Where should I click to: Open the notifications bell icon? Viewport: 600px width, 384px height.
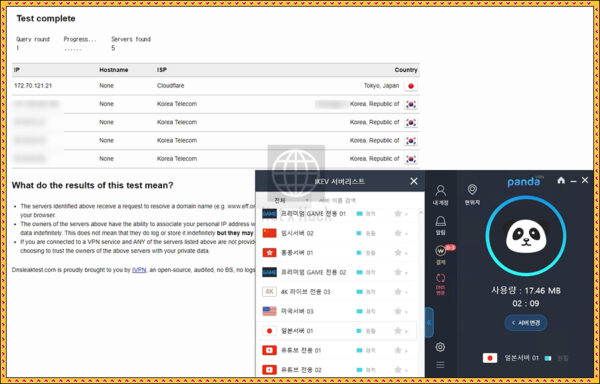click(440, 225)
